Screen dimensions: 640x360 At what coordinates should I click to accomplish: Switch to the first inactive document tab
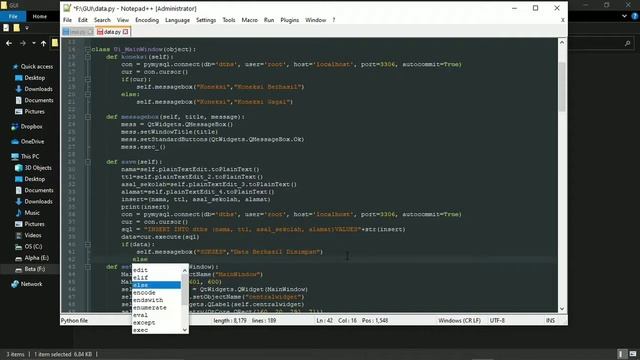(x=78, y=32)
